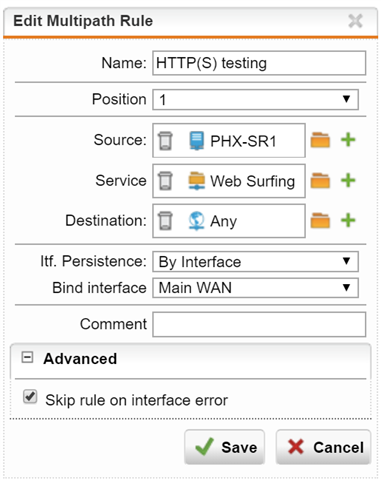Screen dimensions: 381x480
Task: Click the PHX-SR1 host object icon
Action: click(197, 141)
